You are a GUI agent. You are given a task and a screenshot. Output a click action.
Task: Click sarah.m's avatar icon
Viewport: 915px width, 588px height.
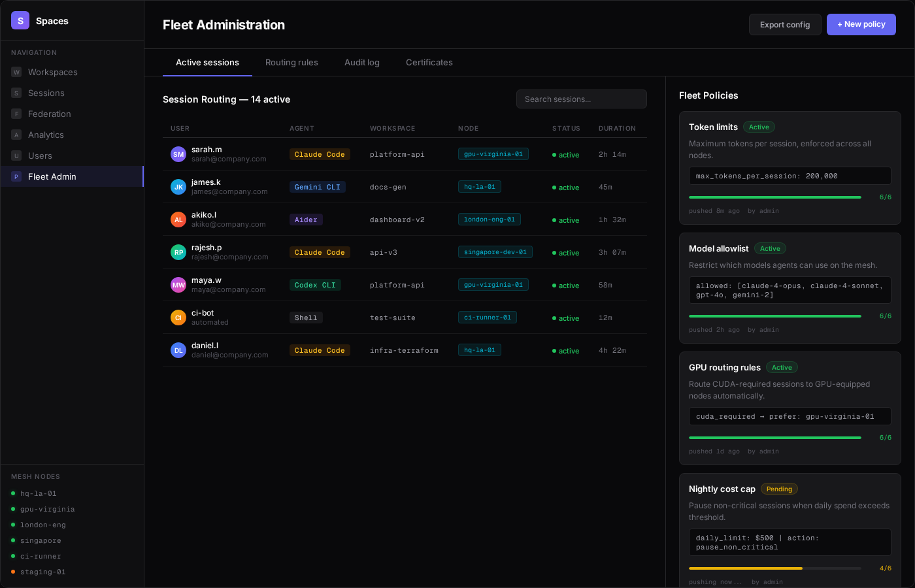coord(178,154)
